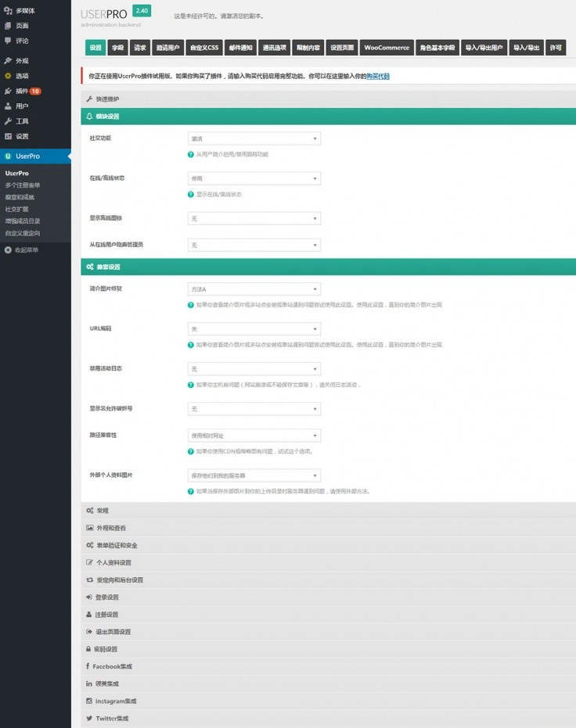This screenshot has height=728, width=576.
Task: Expand the 常规 section
Action: pyautogui.click(x=329, y=511)
